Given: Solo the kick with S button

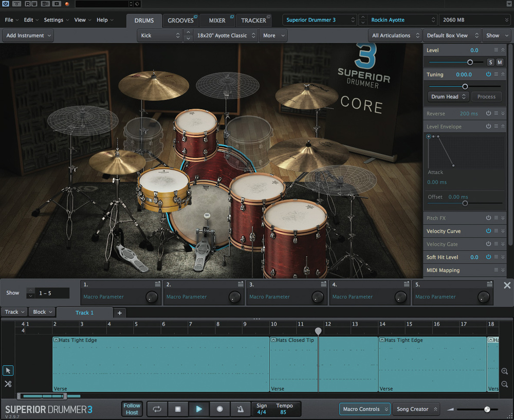Looking at the screenshot, I should 490,62.
